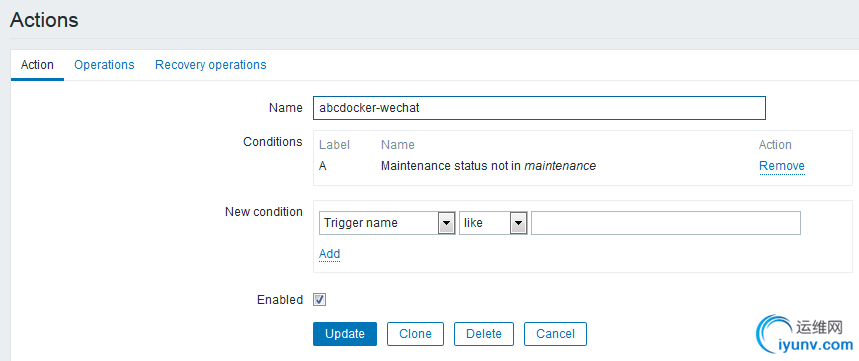Cancel editing the action
Image resolution: width=859 pixels, height=361 pixels.
[556, 334]
